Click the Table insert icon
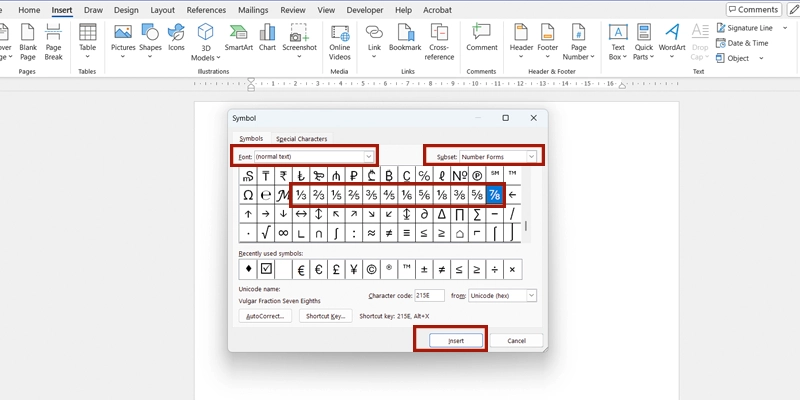This screenshot has width=800, height=400. [x=88, y=37]
